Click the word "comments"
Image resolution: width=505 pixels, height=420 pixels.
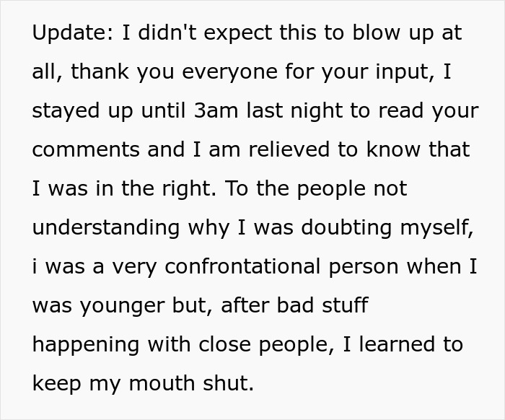pyautogui.click(x=85, y=150)
